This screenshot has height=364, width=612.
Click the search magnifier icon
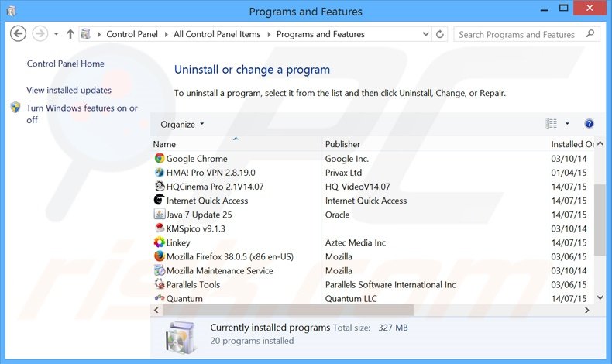(590, 34)
